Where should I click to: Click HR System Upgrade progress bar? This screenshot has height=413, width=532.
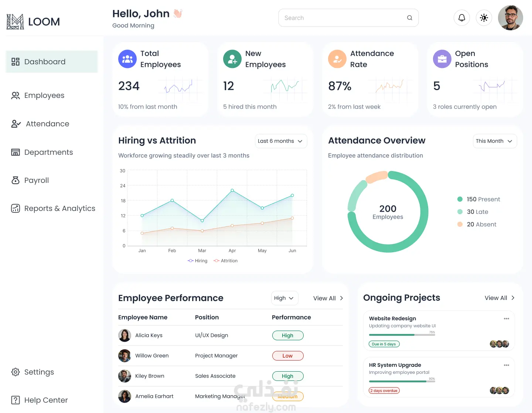(402, 382)
